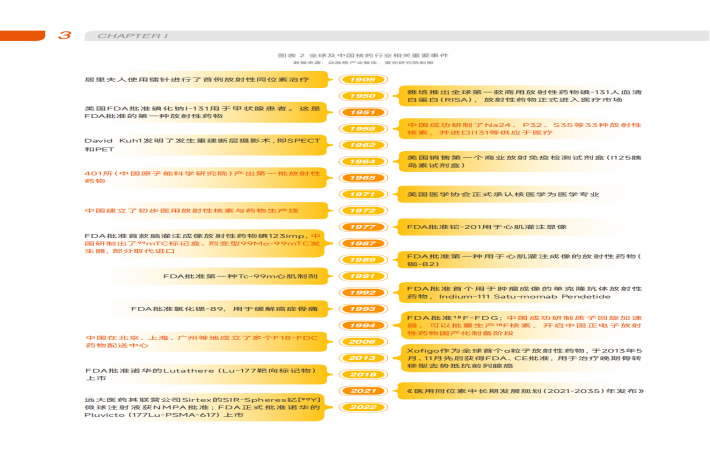Select the 1972 timeline pill

pyautogui.click(x=363, y=211)
